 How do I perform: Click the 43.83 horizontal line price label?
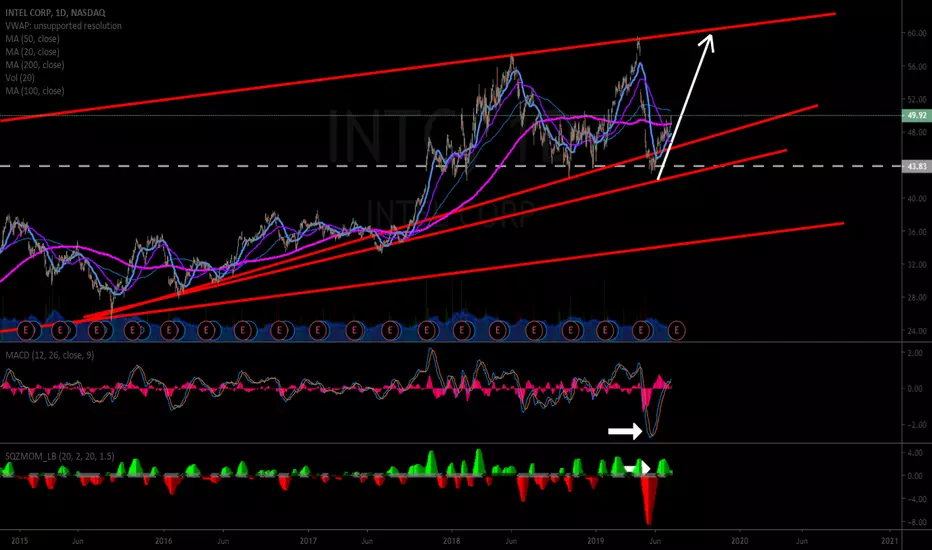tap(917, 166)
